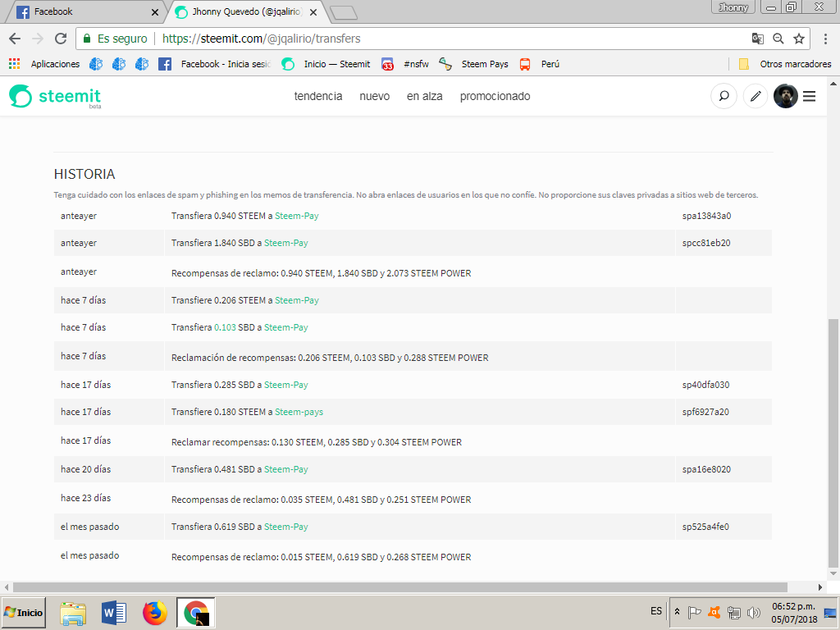Screen dimensions: 840x630
Task: Click memo text spf6927a20
Action: pyautogui.click(x=705, y=412)
